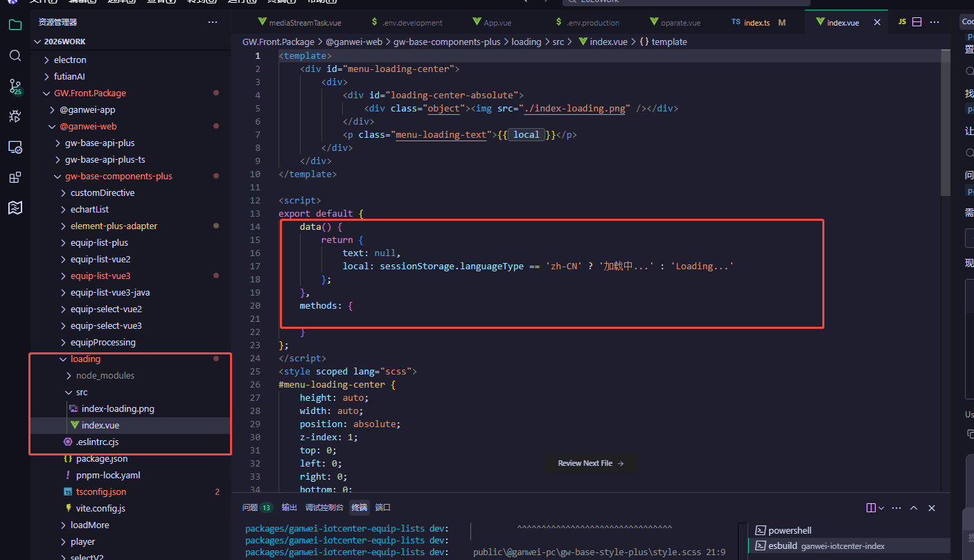Click the 'loading' breadcrumb segment
The width and height of the screenshot is (974, 560).
coord(526,42)
